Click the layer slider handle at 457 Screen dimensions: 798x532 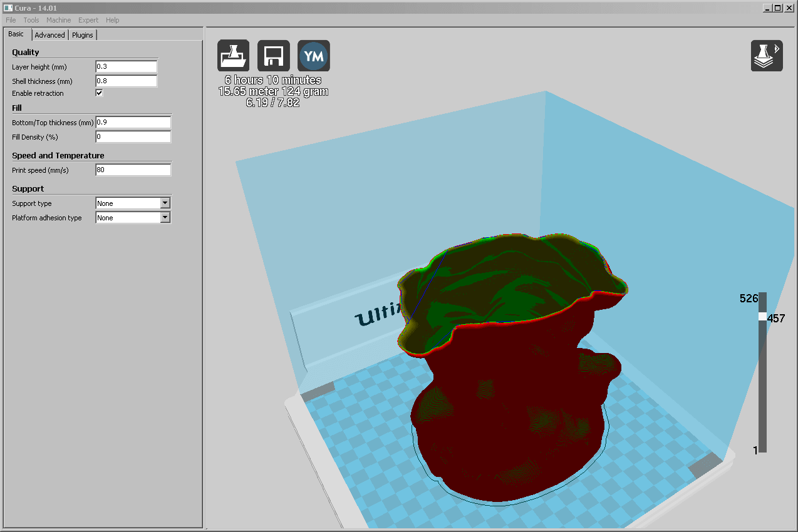point(762,317)
